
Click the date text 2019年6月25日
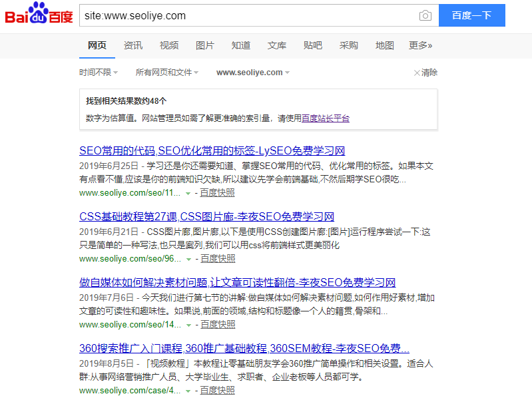click(x=109, y=166)
